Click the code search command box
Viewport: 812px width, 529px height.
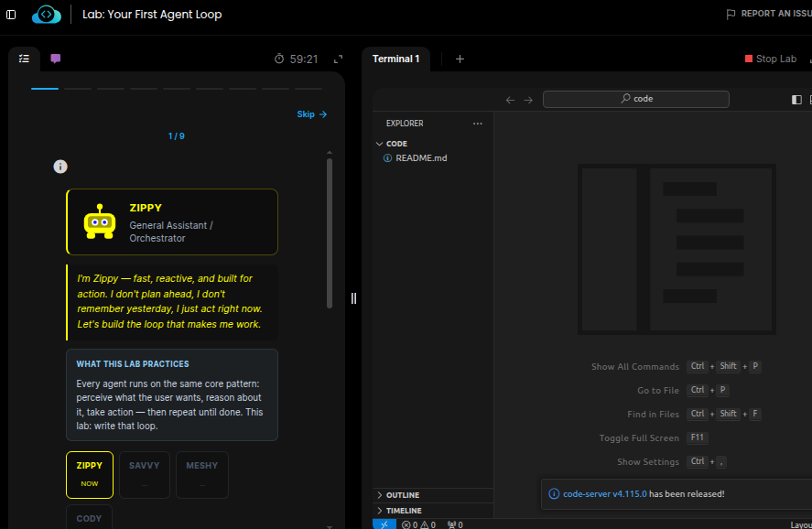click(636, 99)
